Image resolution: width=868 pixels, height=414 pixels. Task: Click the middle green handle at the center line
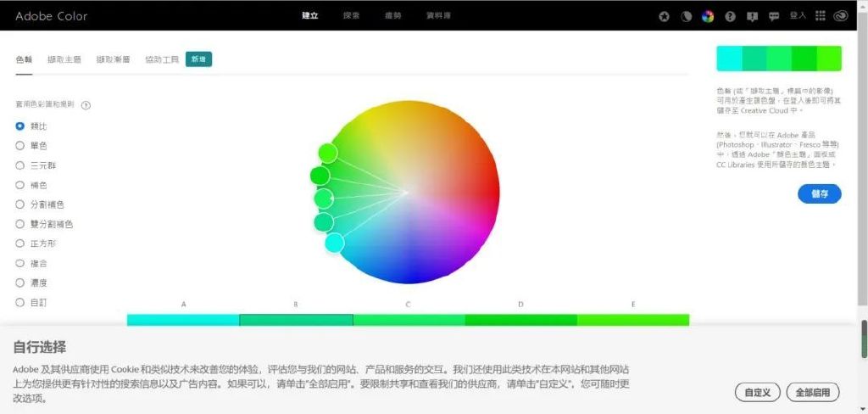324,198
